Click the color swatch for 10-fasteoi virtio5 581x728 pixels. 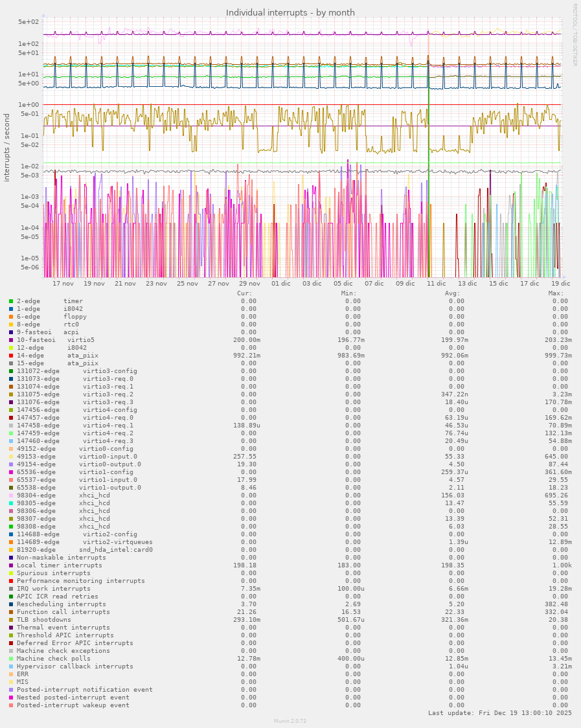[11, 340]
